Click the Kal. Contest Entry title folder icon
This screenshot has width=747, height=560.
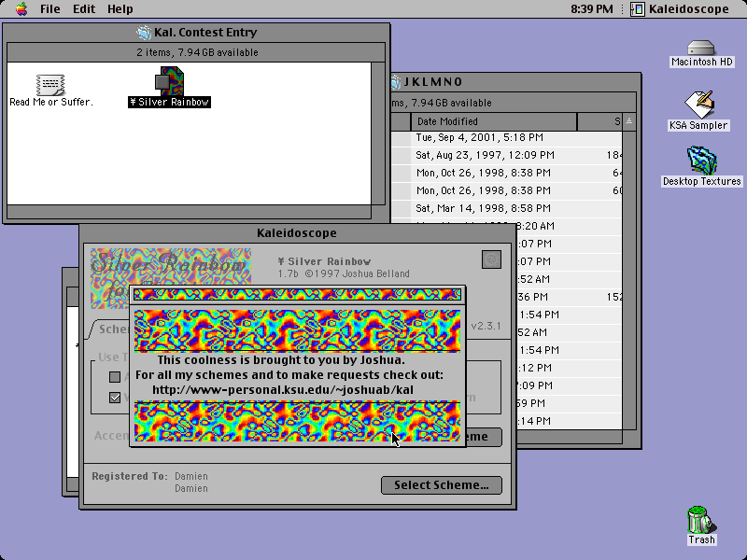tap(144, 33)
